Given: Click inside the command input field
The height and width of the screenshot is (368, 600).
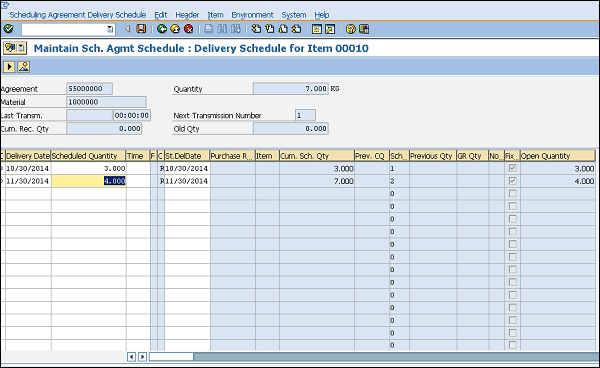Looking at the screenshot, I should pyautogui.click(x=64, y=29).
